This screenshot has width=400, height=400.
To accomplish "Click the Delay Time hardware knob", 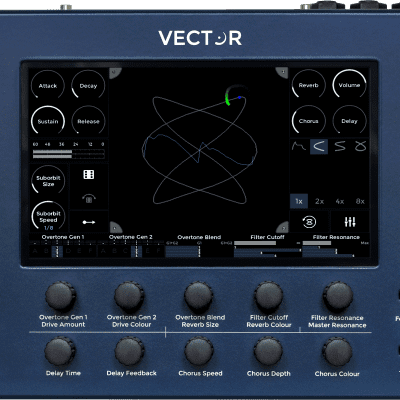I will [x=60, y=352].
